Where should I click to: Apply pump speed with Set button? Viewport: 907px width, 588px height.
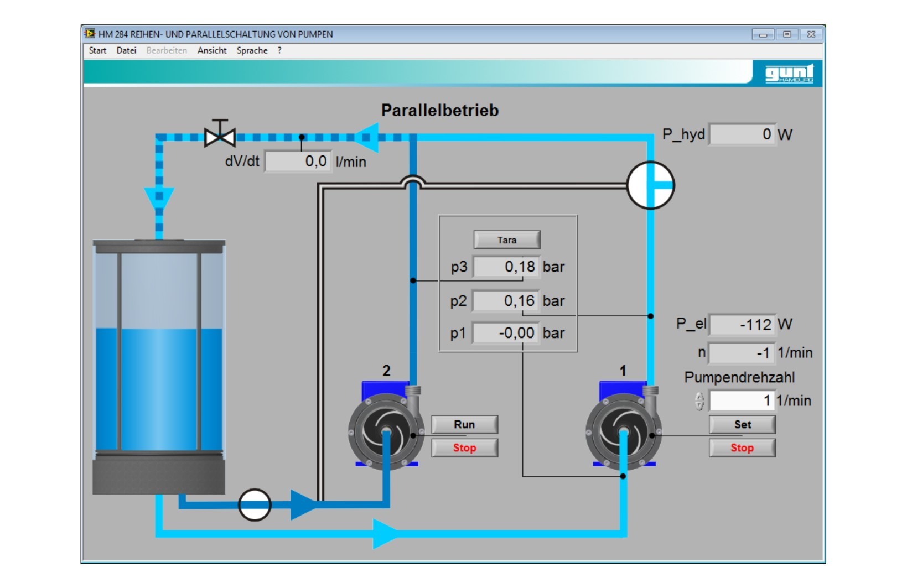(742, 424)
